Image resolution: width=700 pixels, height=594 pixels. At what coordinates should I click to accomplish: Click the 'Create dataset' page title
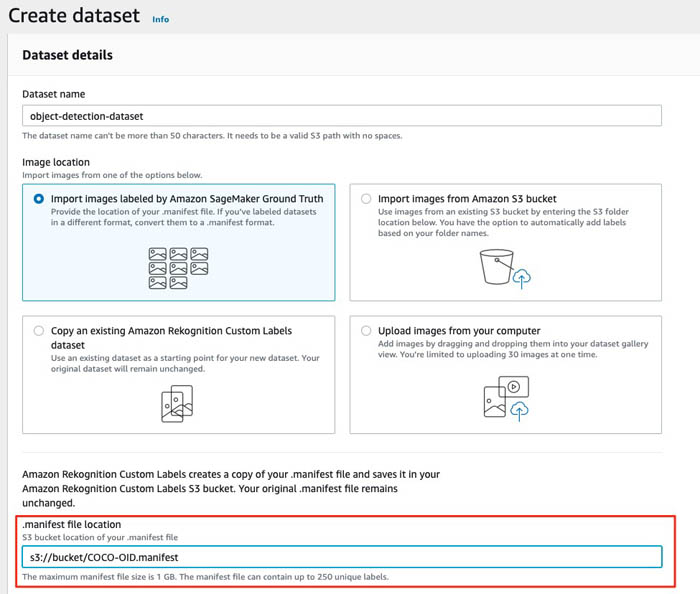point(74,16)
